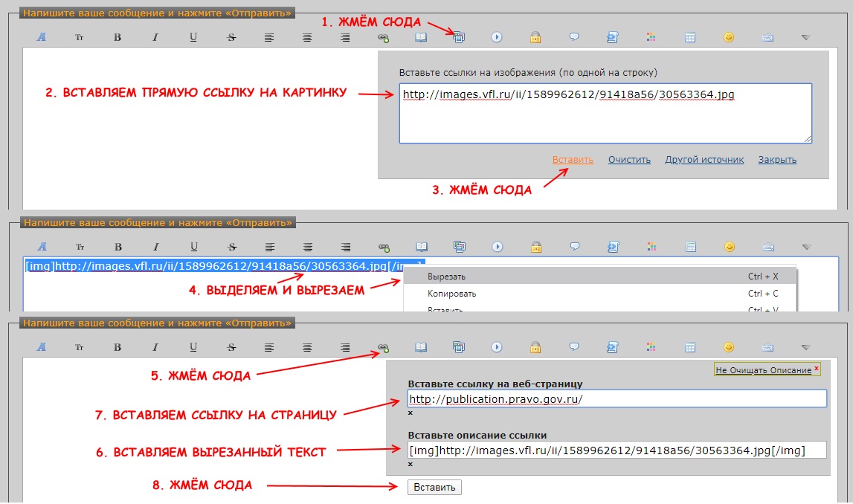This screenshot has width=853, height=504.
Task: Align text left in the web-page link editor
Action: [268, 347]
